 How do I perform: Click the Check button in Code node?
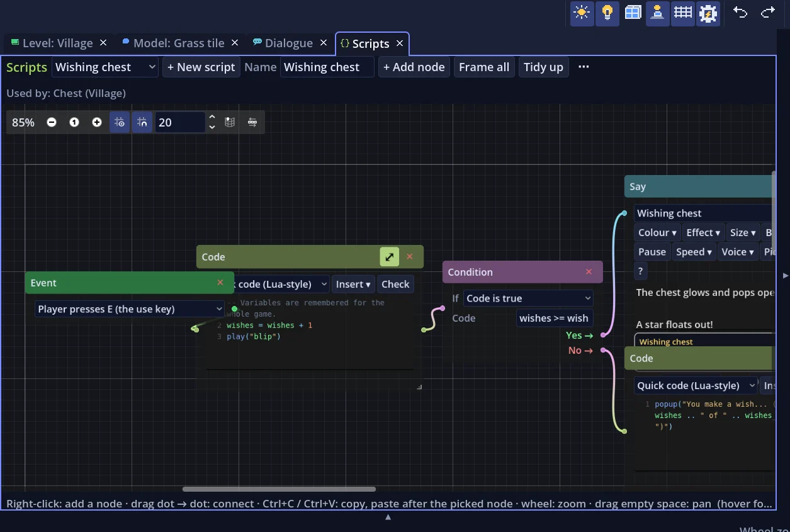(395, 284)
